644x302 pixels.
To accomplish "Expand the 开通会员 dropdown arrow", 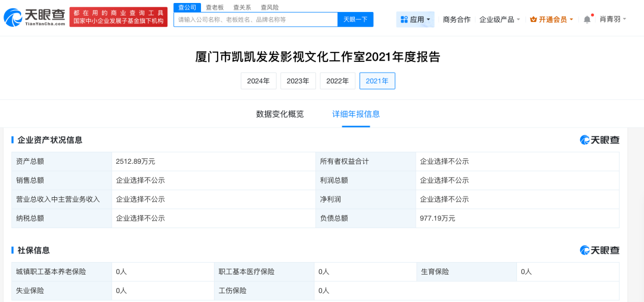I will [x=571, y=20].
